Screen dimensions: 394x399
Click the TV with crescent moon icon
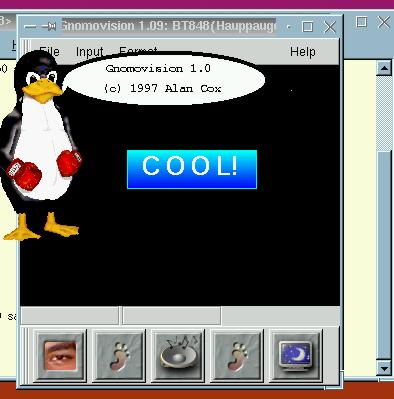pyautogui.click(x=296, y=355)
